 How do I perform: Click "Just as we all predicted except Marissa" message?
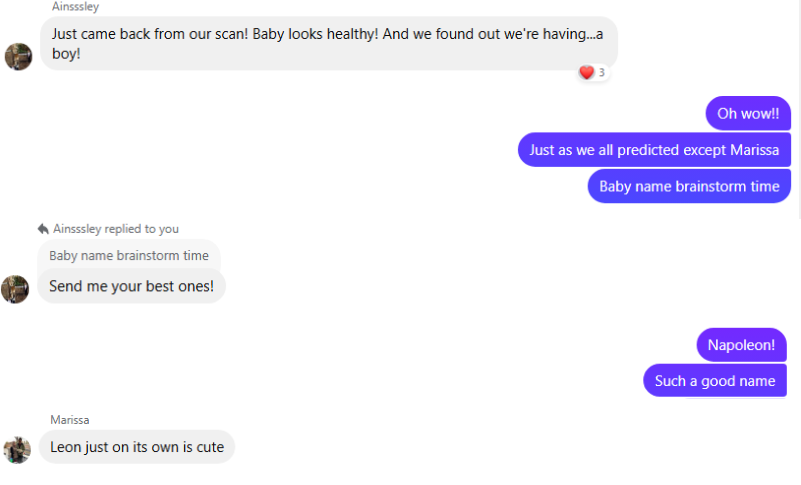coord(654,150)
